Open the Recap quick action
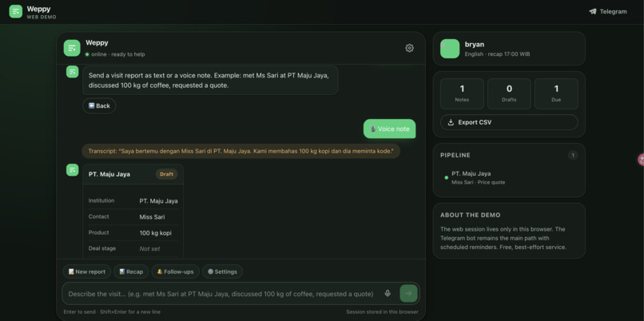This screenshot has height=321, width=644. coord(131,271)
